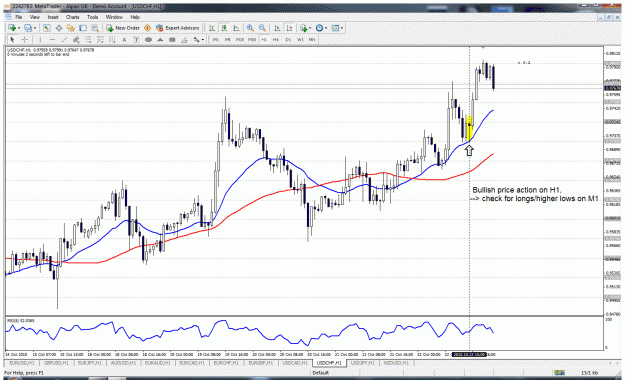
Task: Select the Ellipse drawing tool
Action: pyautogui.click(x=148, y=39)
